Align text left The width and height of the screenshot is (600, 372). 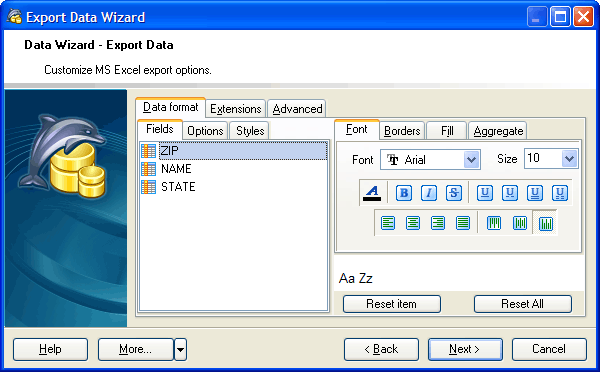[x=388, y=223]
